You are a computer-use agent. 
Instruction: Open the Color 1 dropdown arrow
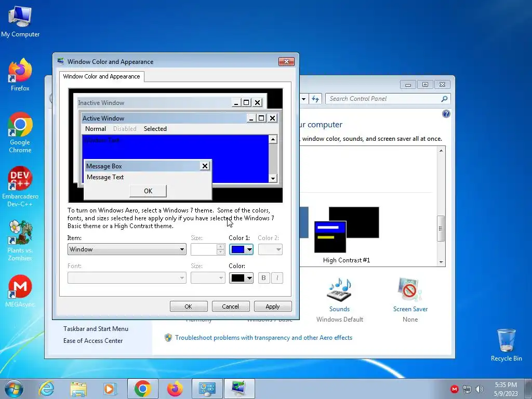[249, 250]
